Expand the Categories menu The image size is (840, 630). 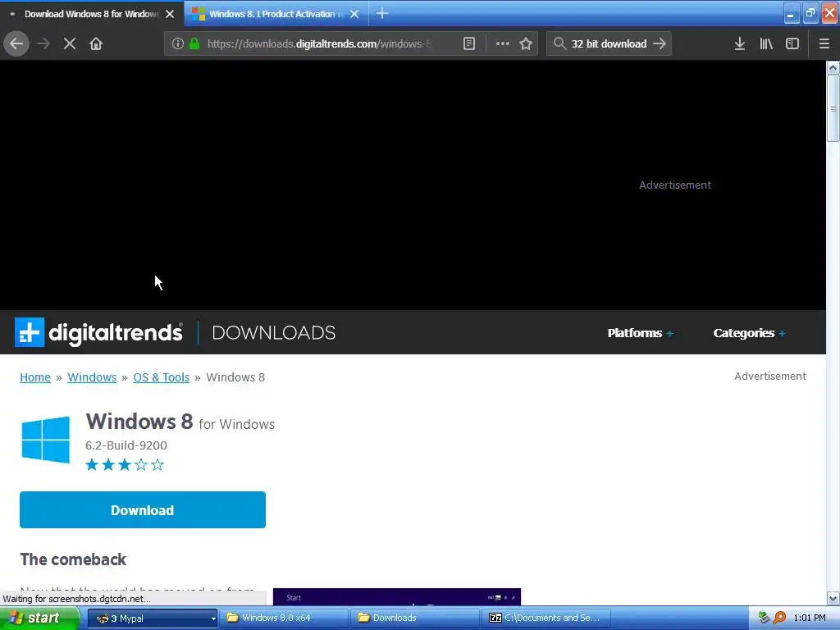tap(749, 333)
